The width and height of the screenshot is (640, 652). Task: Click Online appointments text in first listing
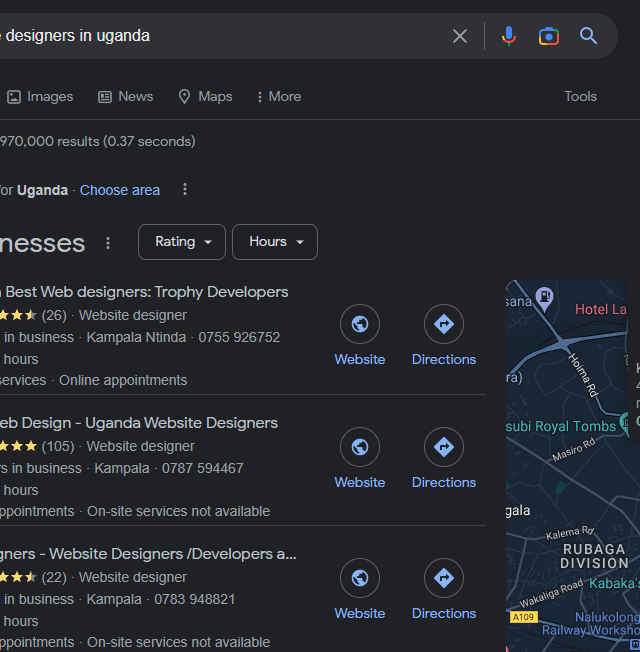123,380
